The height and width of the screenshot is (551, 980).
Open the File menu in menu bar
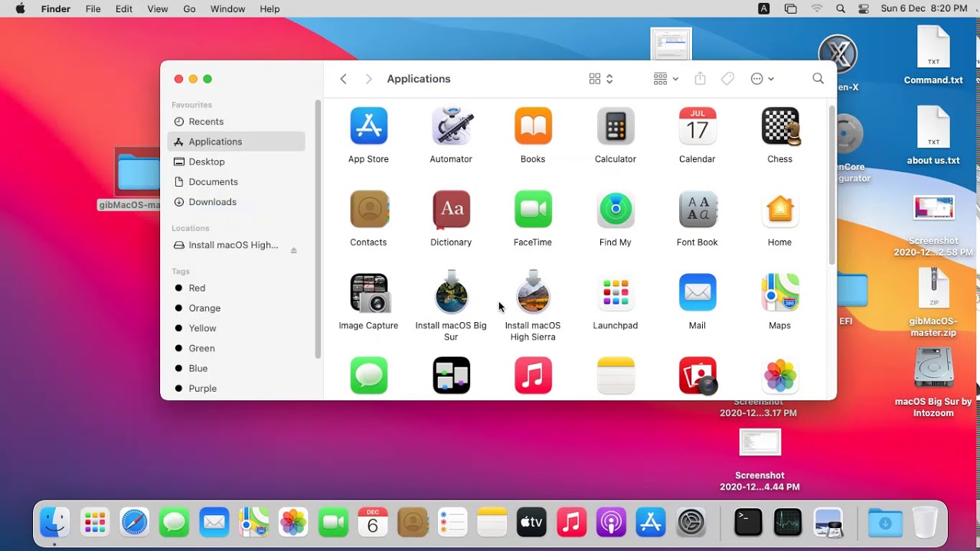[x=93, y=8]
